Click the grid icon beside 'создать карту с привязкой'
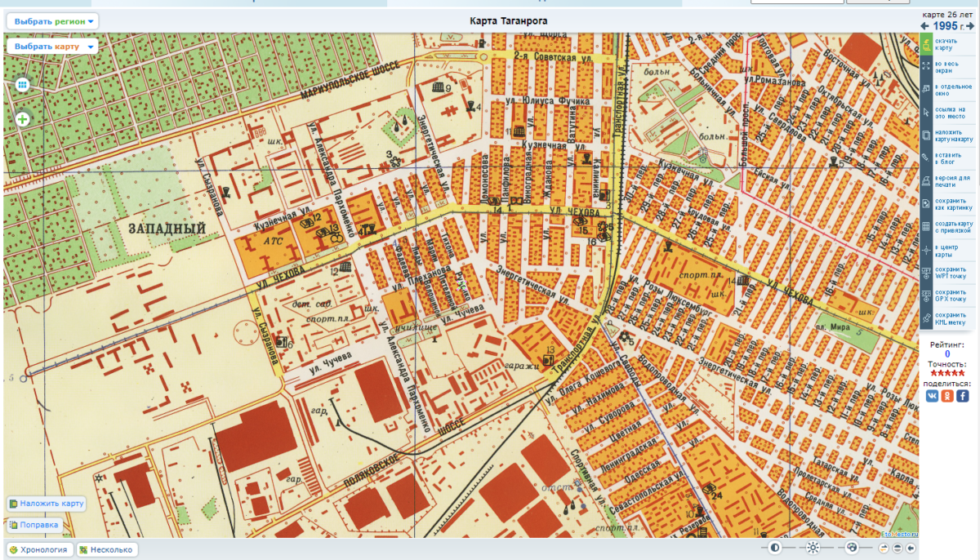This screenshot has height=560, width=980. [925, 226]
